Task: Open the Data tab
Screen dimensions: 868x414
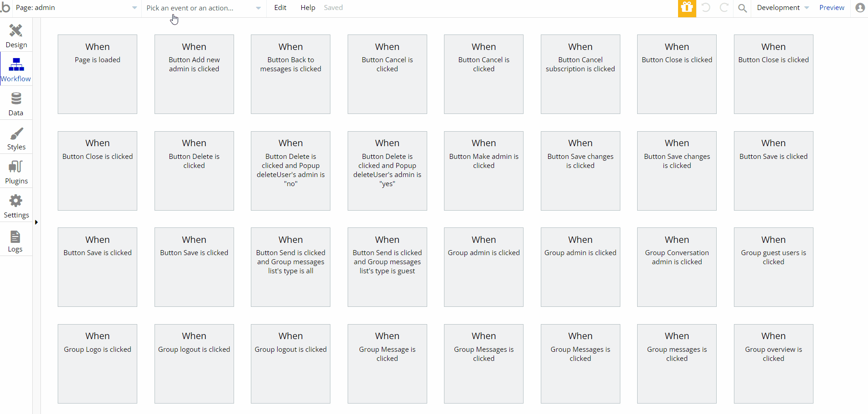Action: (16, 103)
